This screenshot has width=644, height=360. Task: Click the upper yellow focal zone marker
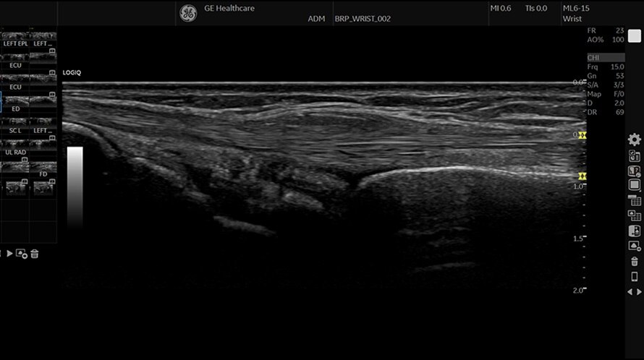pyautogui.click(x=582, y=135)
